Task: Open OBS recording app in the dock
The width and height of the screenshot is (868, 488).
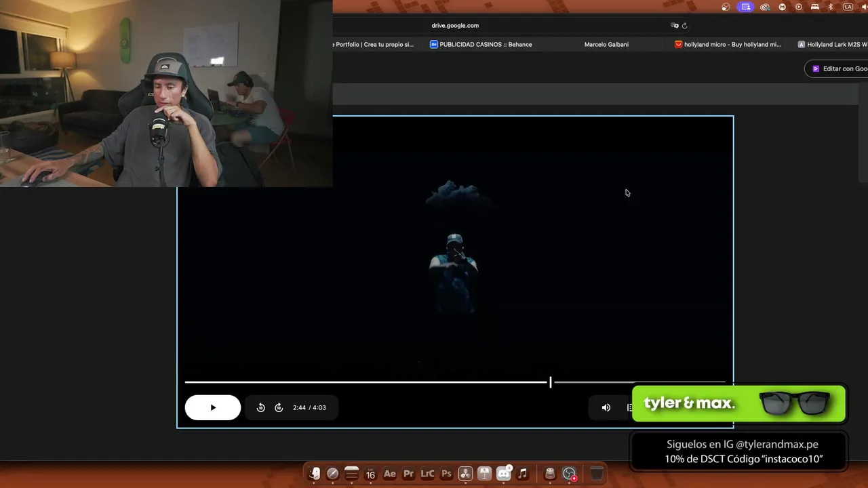Action: pos(570,474)
